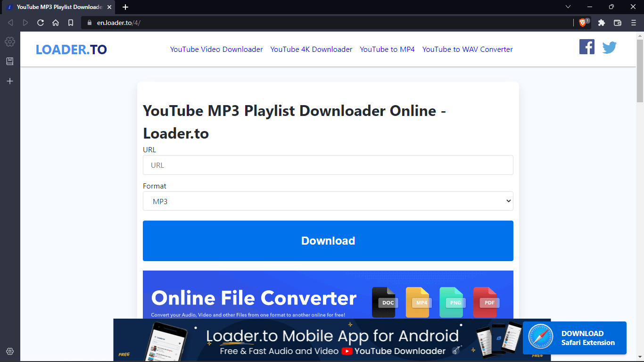644x362 pixels.
Task: Switch to the YouTube MP3 Playlist Downloader tab
Action: [57, 7]
